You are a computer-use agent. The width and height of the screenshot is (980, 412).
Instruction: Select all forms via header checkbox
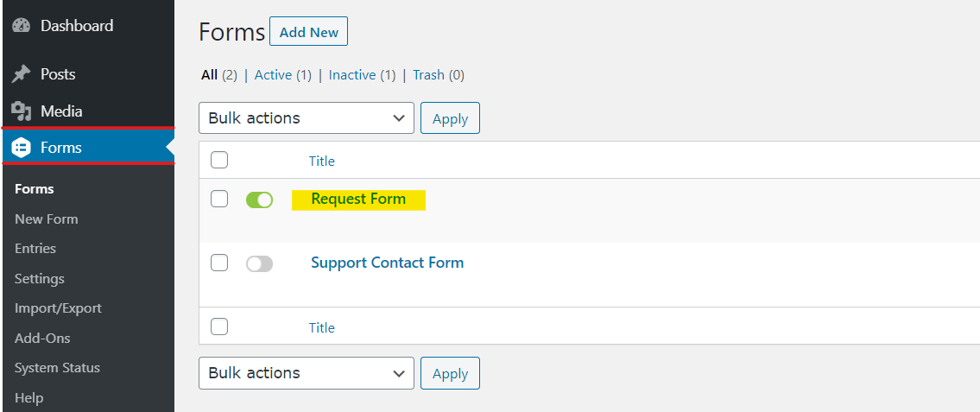(x=218, y=160)
